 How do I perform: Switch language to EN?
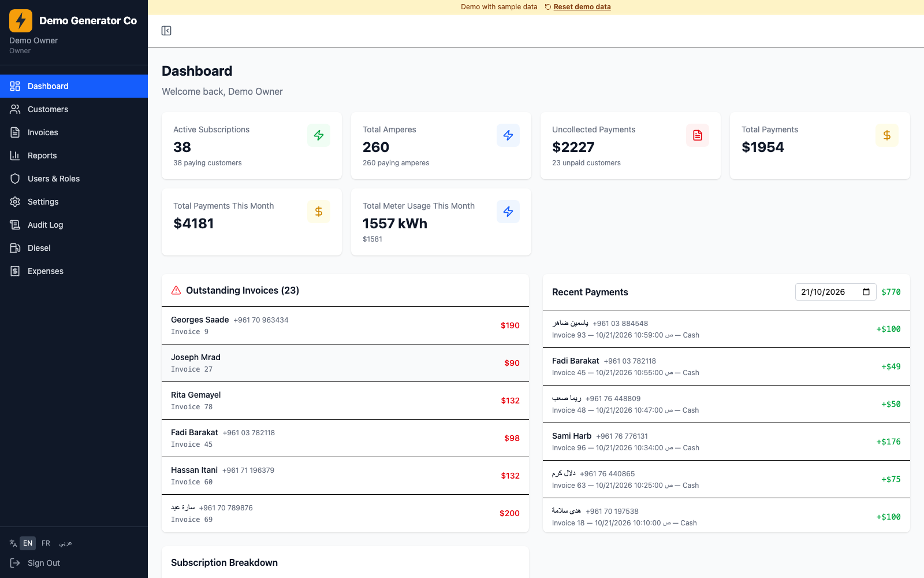pyautogui.click(x=28, y=543)
